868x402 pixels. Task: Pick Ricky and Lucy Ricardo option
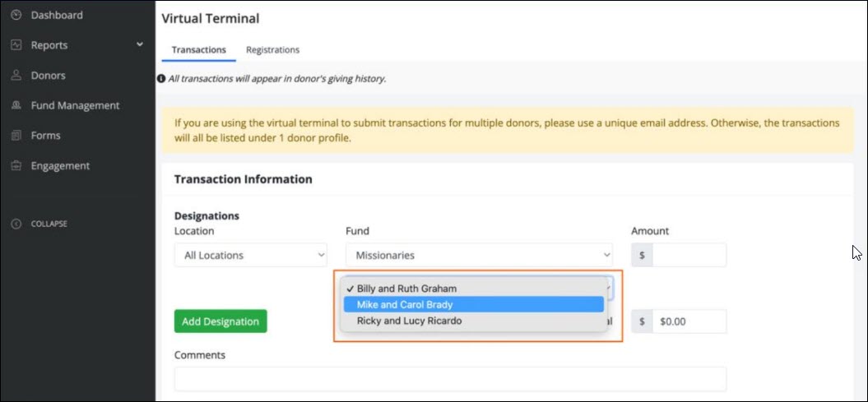tap(409, 321)
